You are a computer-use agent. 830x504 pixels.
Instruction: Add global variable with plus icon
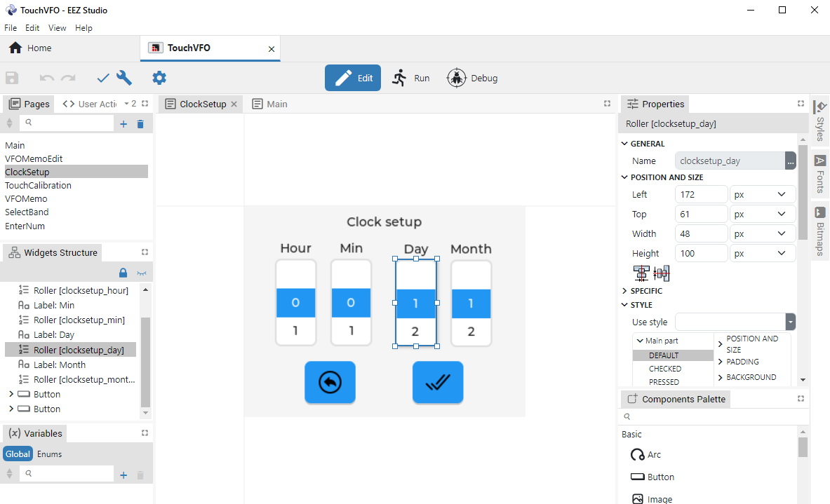point(123,475)
